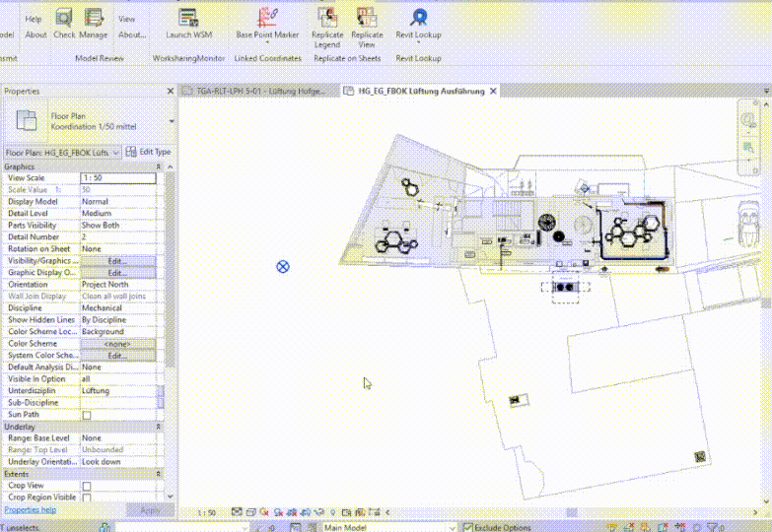Click the View Scale input field
Screen dimensions: 772x532
pyautogui.click(x=117, y=178)
